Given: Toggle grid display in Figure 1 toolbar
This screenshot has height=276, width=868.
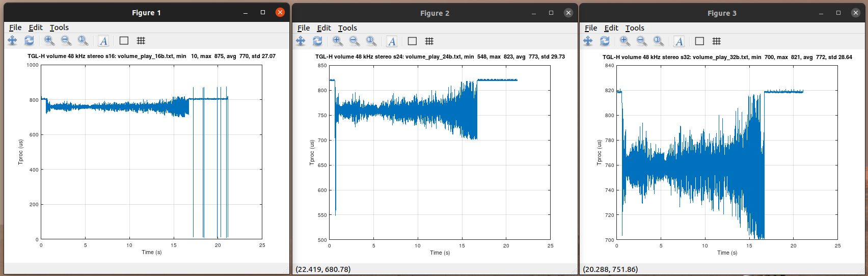Looking at the screenshot, I should click(x=141, y=41).
